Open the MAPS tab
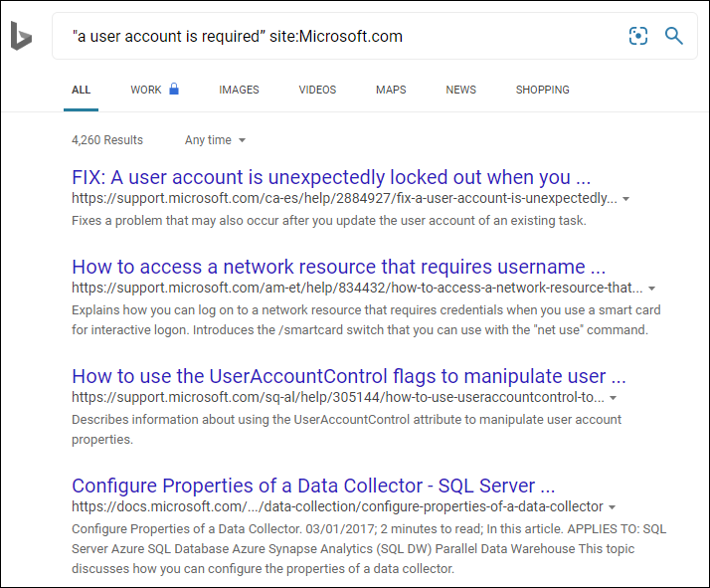The width and height of the screenshot is (710, 588). [x=391, y=90]
